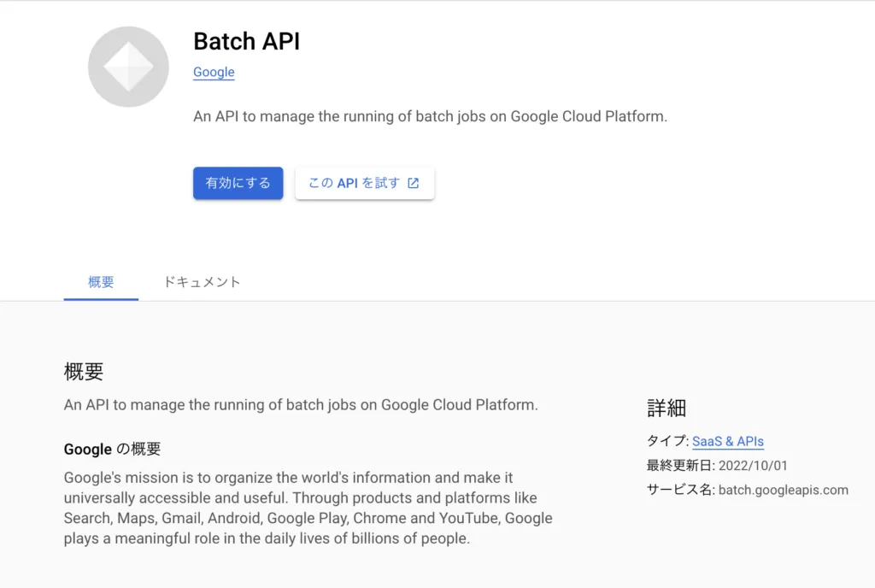The height and width of the screenshot is (588, 875).
Task: Click the 最終更新日: 2022/10/01 text
Action: pyautogui.click(x=717, y=465)
